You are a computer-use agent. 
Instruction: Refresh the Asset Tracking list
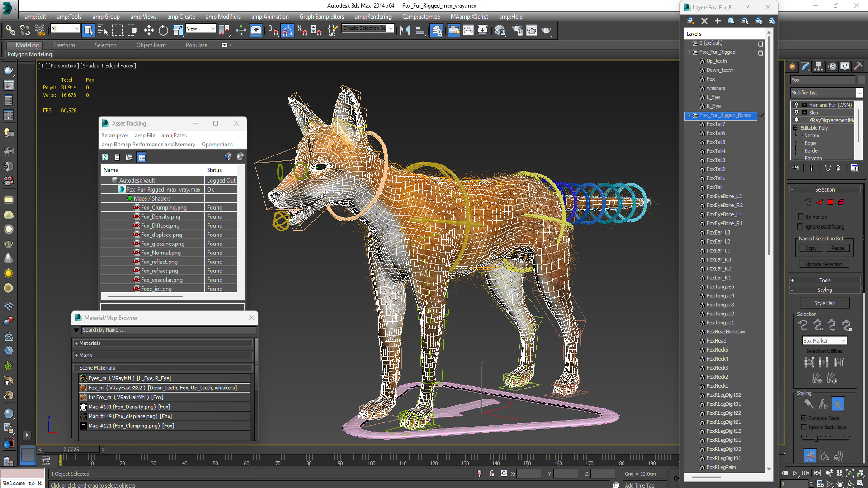[x=105, y=157]
